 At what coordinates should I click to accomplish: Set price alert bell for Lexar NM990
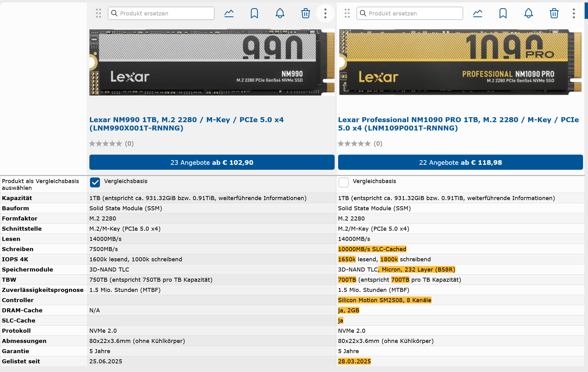click(280, 13)
